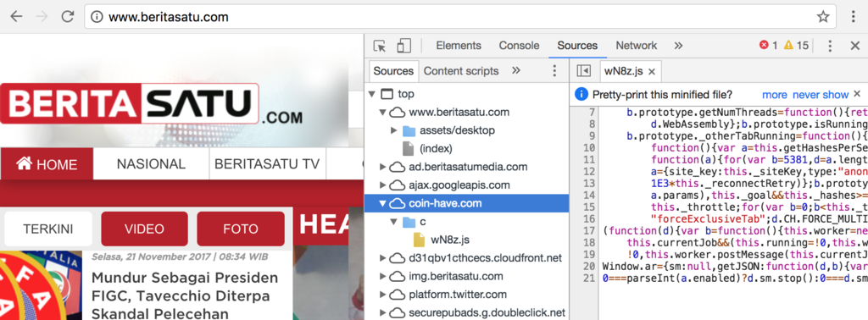Close the wN8z.js file tab
This screenshot has height=320, width=868.
[x=652, y=71]
